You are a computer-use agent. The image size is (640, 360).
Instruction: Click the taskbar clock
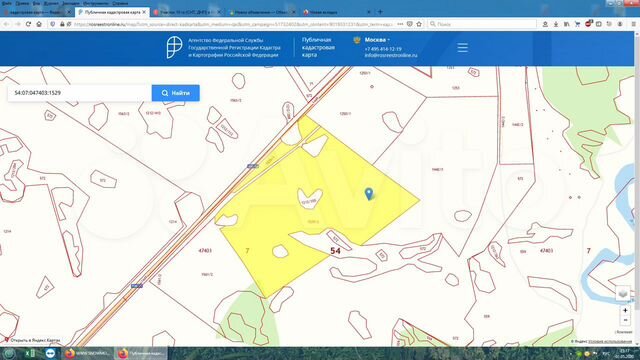click(624, 353)
